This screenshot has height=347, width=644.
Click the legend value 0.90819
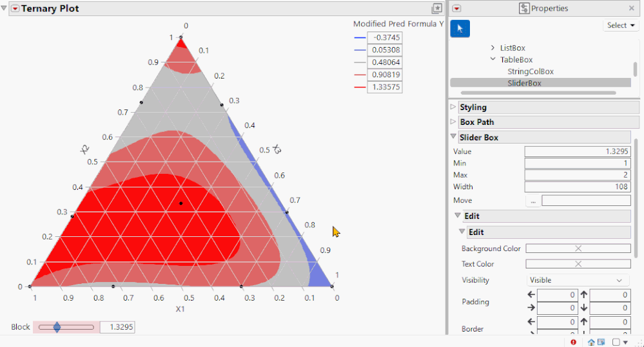pos(384,75)
